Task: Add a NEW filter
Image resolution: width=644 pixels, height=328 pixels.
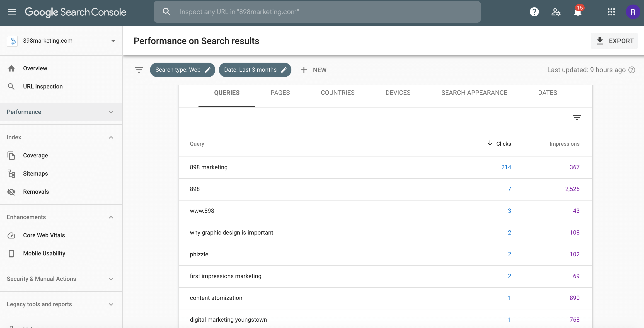Action: point(313,70)
